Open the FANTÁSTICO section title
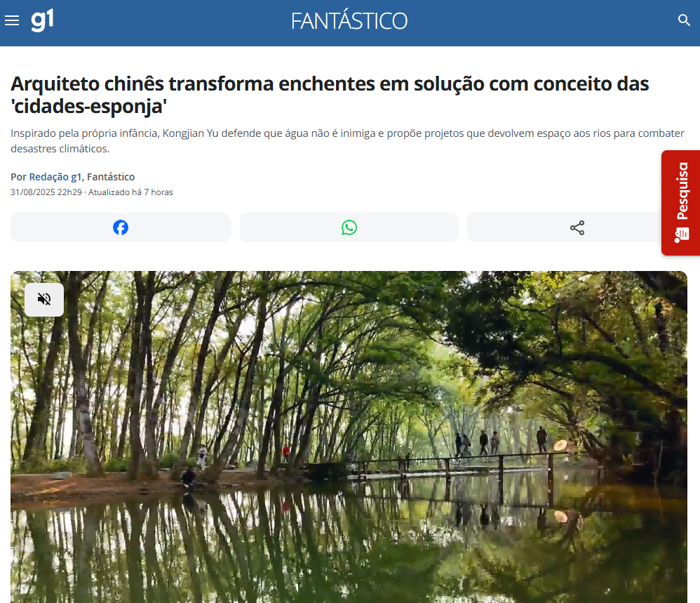 349,21
